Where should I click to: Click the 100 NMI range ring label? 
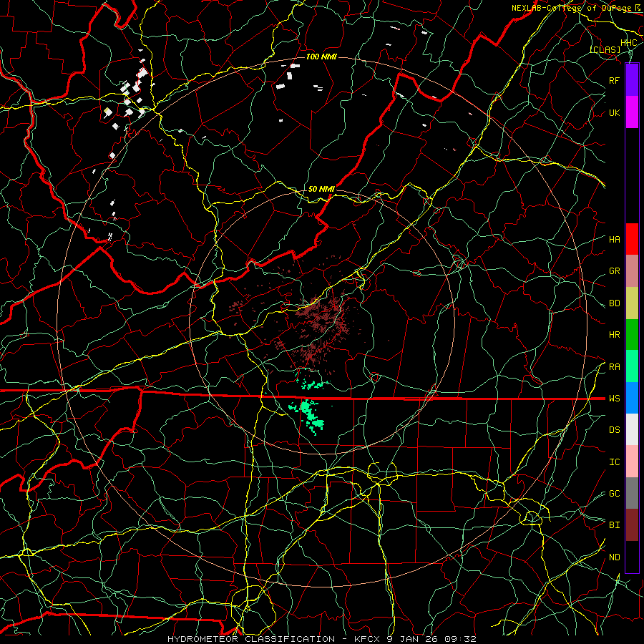tap(321, 57)
